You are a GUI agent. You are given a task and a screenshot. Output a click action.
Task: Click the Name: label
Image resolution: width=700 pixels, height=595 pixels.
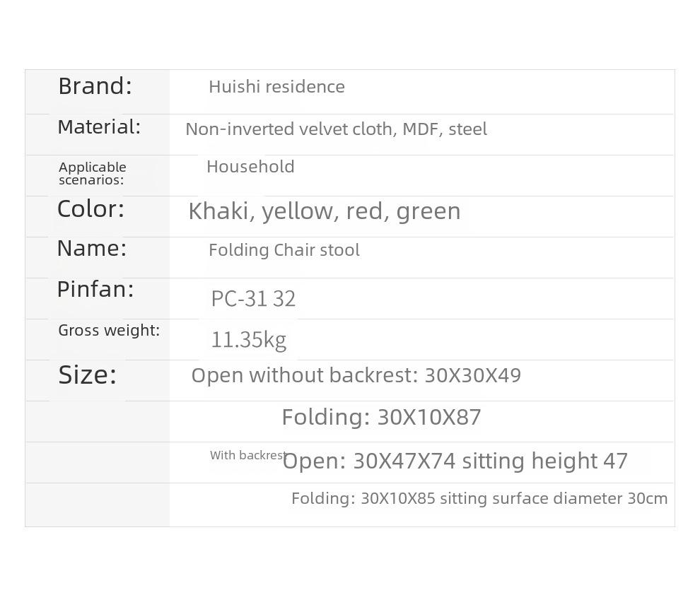coord(92,249)
